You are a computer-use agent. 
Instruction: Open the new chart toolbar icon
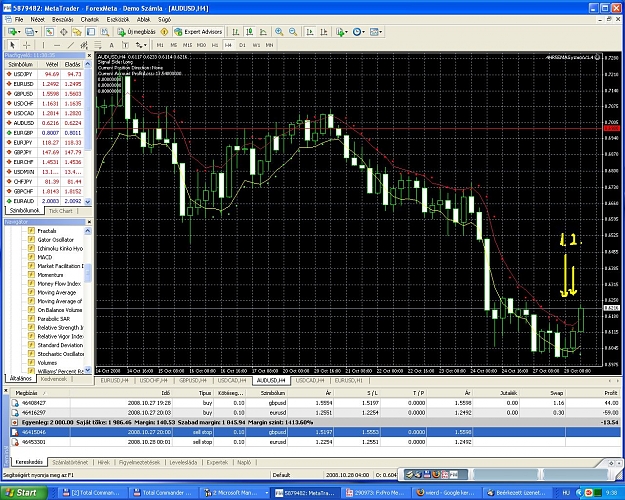click(14, 32)
